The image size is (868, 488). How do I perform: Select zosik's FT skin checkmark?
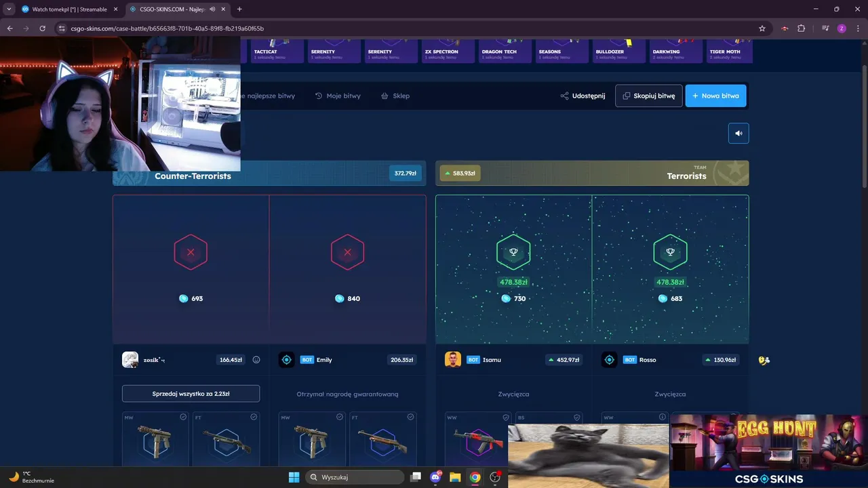254,417
